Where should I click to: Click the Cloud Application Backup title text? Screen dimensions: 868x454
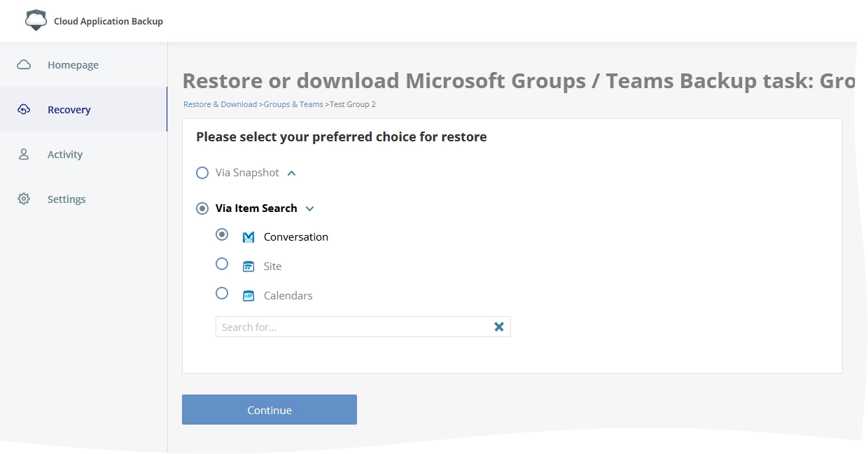tap(108, 21)
